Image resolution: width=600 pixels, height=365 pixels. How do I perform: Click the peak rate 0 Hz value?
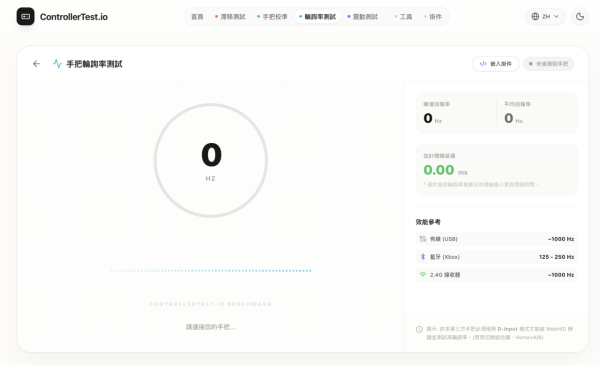pos(432,119)
